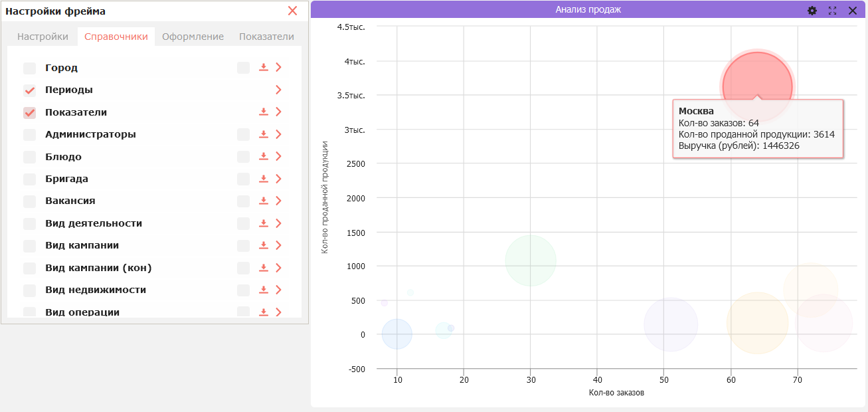Screen dimensions: 868x412
Task: Click the 'Выручка (рублей): 1446326' tooltip line
Action: (738, 146)
